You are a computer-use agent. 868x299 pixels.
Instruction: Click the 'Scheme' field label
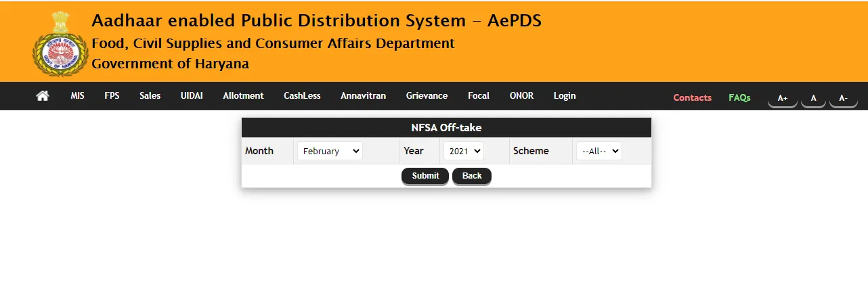tap(531, 151)
